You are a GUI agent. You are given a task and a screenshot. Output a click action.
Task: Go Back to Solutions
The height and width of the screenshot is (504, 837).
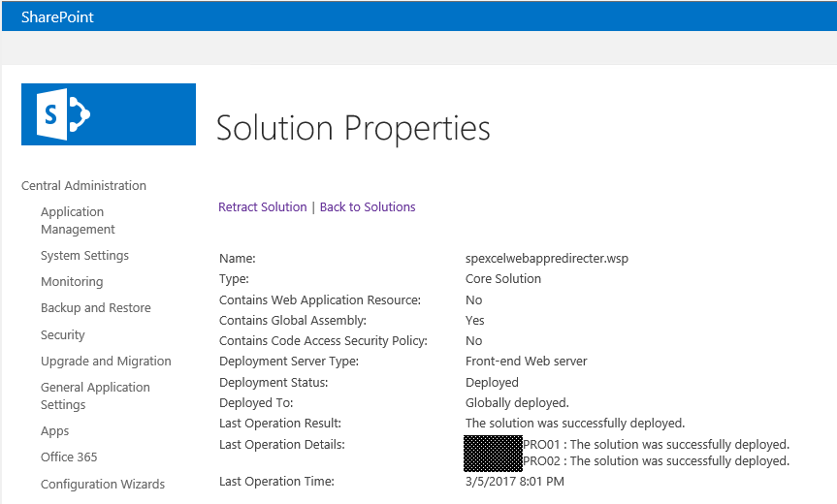(x=368, y=206)
